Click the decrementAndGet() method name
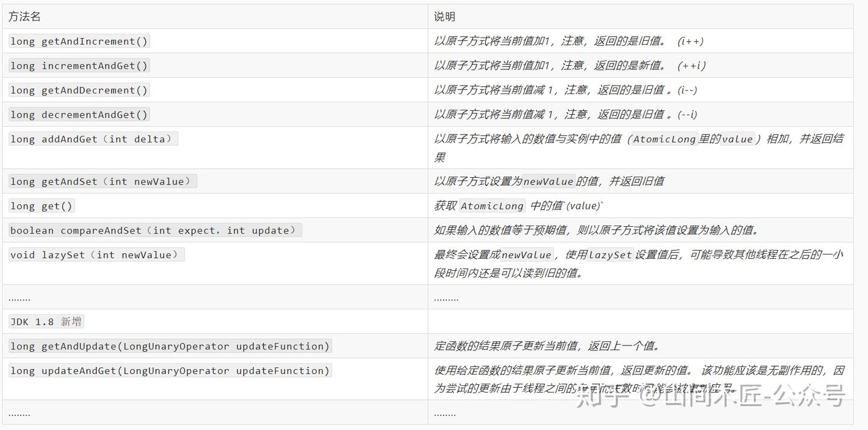This screenshot has height=430, width=868. pyautogui.click(x=78, y=115)
